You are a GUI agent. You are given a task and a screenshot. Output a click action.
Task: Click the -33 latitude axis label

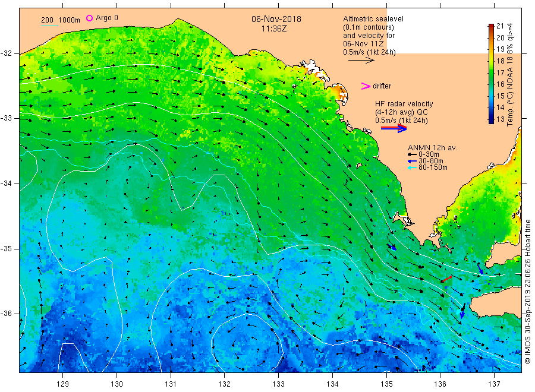coord(6,118)
